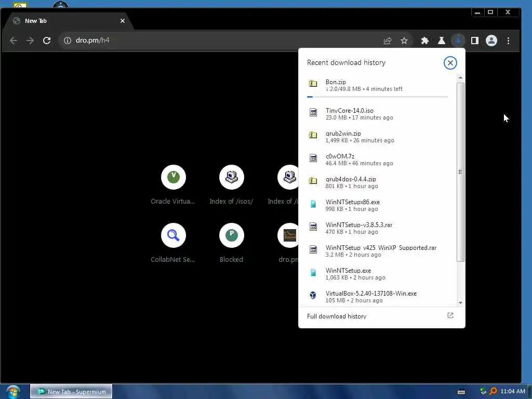Open the Oracle Virtua... shortcut tile
The height and width of the screenshot is (399, 532).
(x=173, y=185)
